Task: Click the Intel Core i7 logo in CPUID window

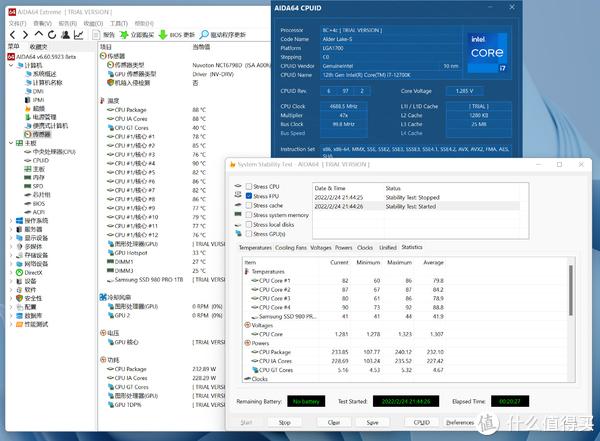Action: tap(487, 52)
